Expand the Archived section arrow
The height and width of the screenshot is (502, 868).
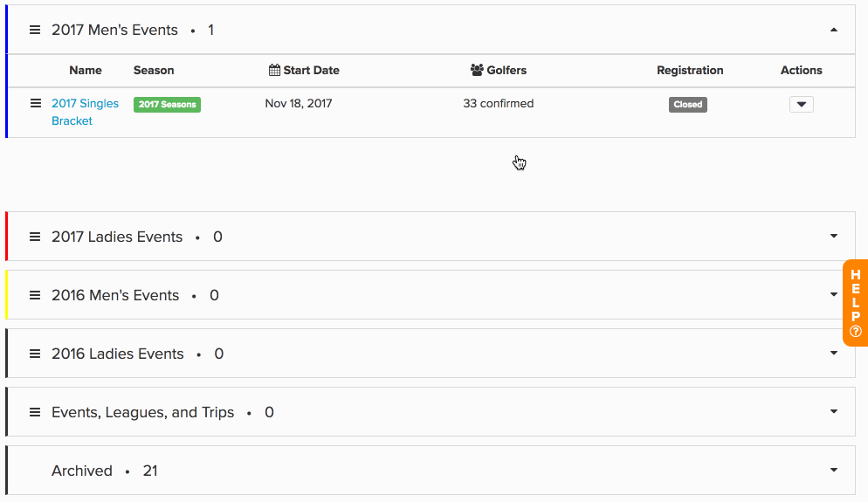(834, 470)
